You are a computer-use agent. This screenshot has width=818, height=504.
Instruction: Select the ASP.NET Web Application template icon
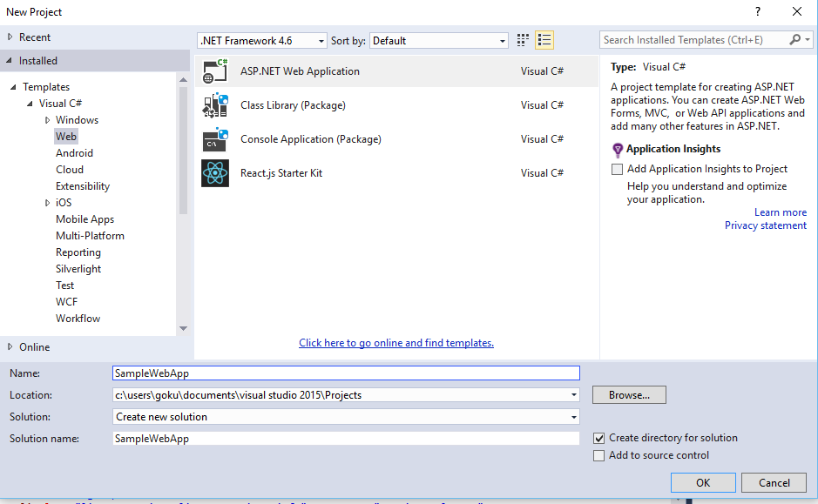pyautogui.click(x=215, y=71)
